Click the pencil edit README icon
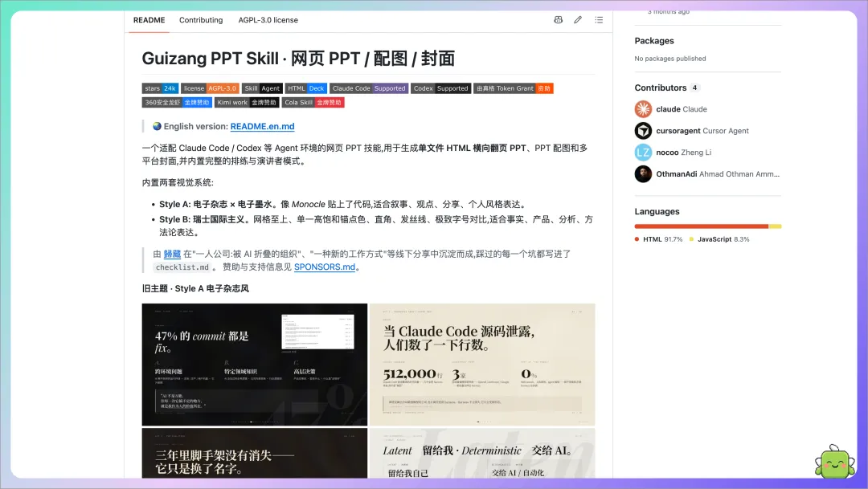 tap(578, 20)
